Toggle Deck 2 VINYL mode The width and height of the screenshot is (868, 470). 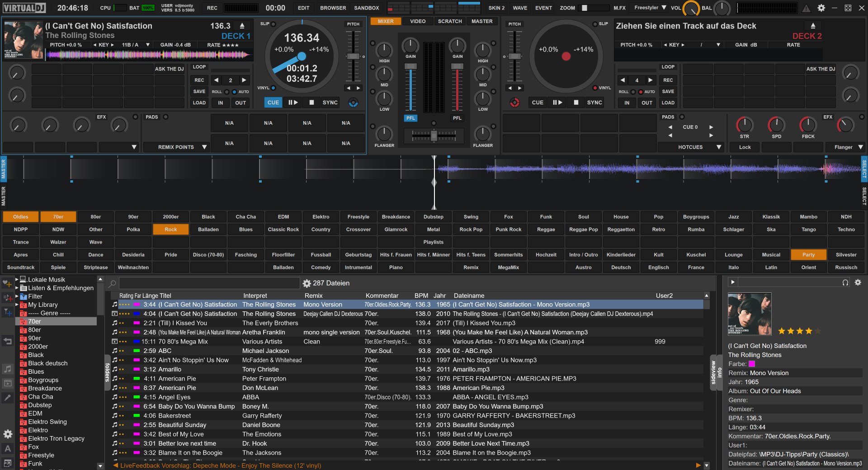(x=595, y=88)
